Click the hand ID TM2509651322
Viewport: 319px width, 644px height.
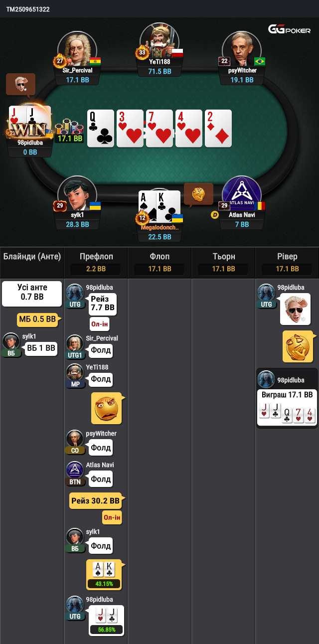coord(28,9)
